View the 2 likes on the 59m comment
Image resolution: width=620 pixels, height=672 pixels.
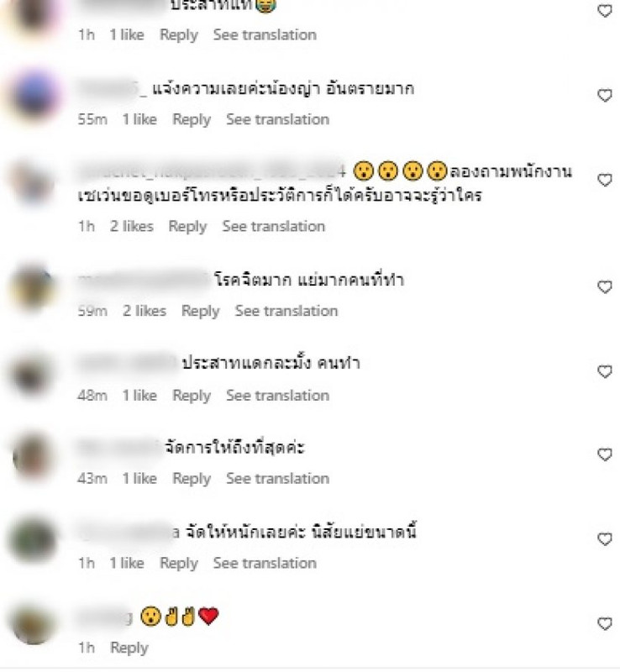144,311
